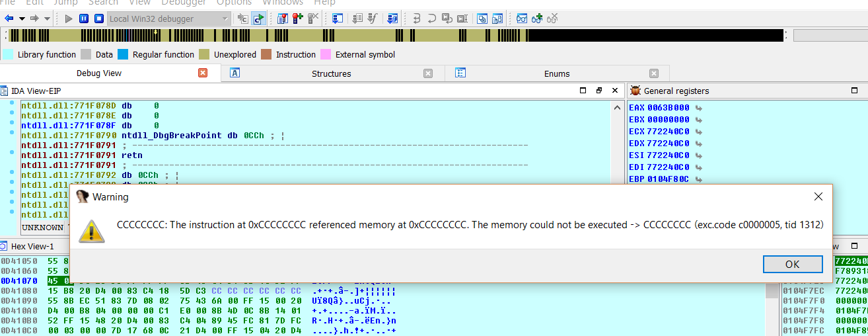Close the Debug View tab
Viewport: 868px width, 336px height.
tap(203, 73)
